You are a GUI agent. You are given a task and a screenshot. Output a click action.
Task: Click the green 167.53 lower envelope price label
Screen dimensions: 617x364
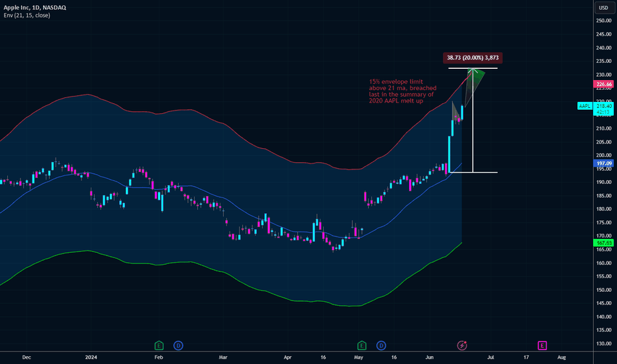pyautogui.click(x=604, y=243)
